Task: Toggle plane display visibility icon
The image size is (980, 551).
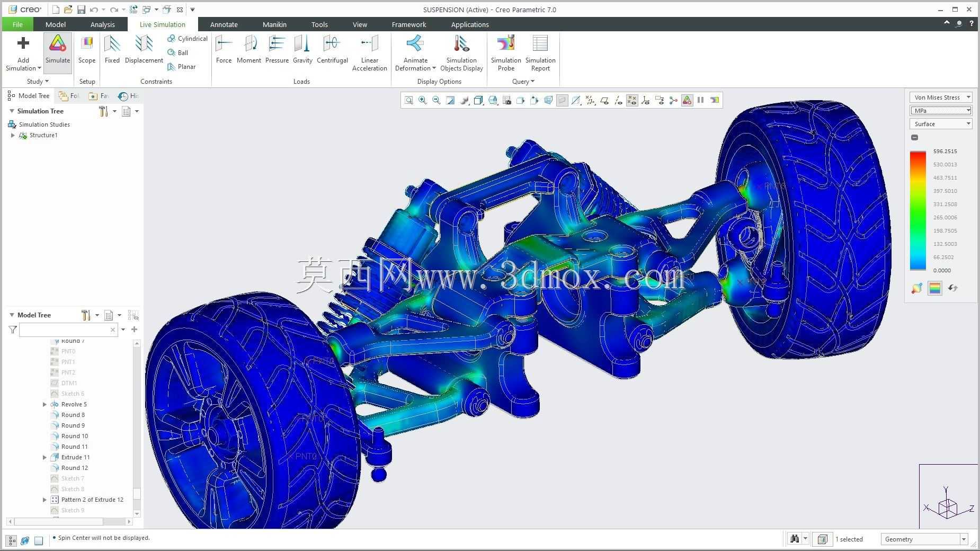Action: point(605,100)
